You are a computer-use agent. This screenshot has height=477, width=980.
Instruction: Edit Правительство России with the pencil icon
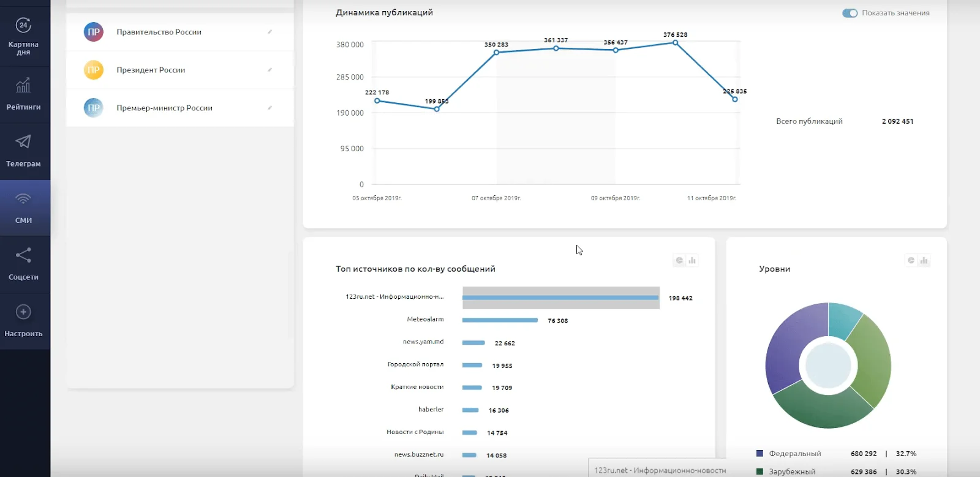click(x=269, y=32)
